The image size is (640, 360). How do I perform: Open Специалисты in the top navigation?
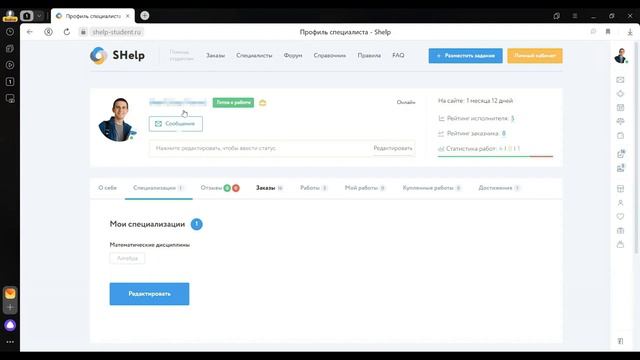254,56
